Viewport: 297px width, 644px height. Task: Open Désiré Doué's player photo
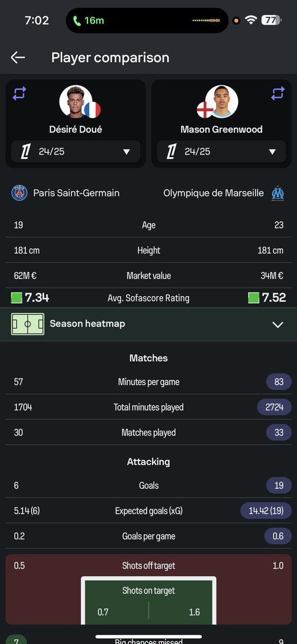pos(76,101)
